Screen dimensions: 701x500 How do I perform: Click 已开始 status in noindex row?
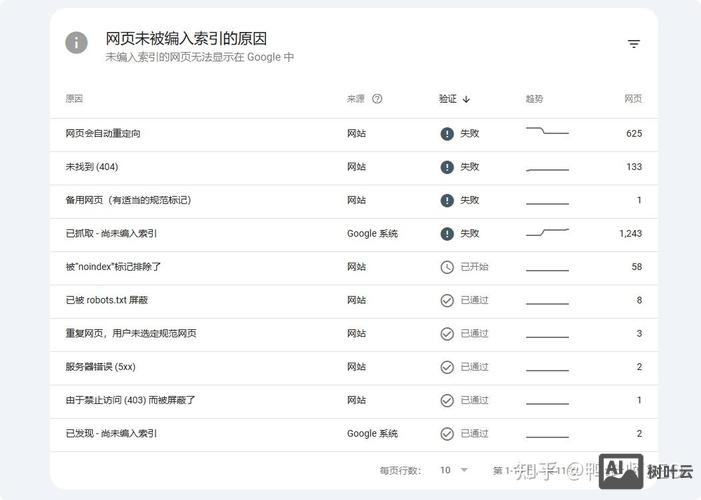(x=474, y=267)
